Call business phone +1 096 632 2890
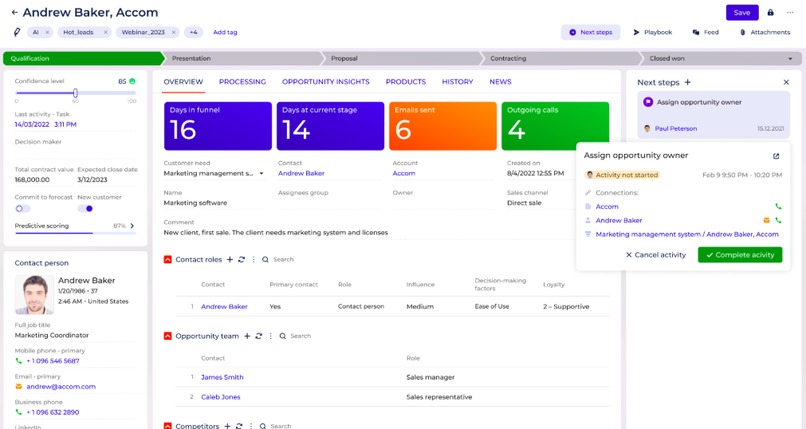The image size is (806, 429). click(53, 413)
